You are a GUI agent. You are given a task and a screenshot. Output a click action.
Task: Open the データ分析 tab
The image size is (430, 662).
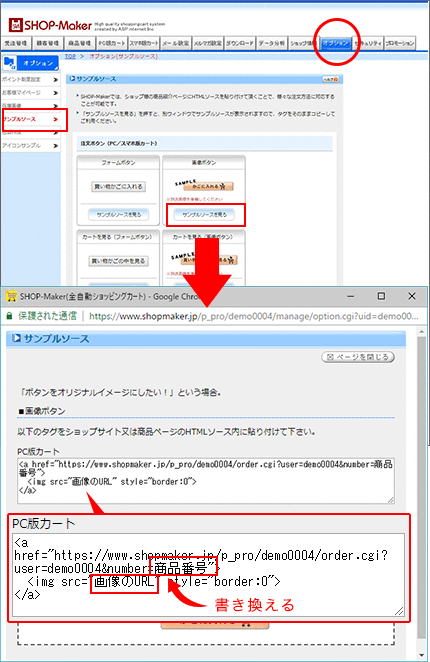(272, 43)
